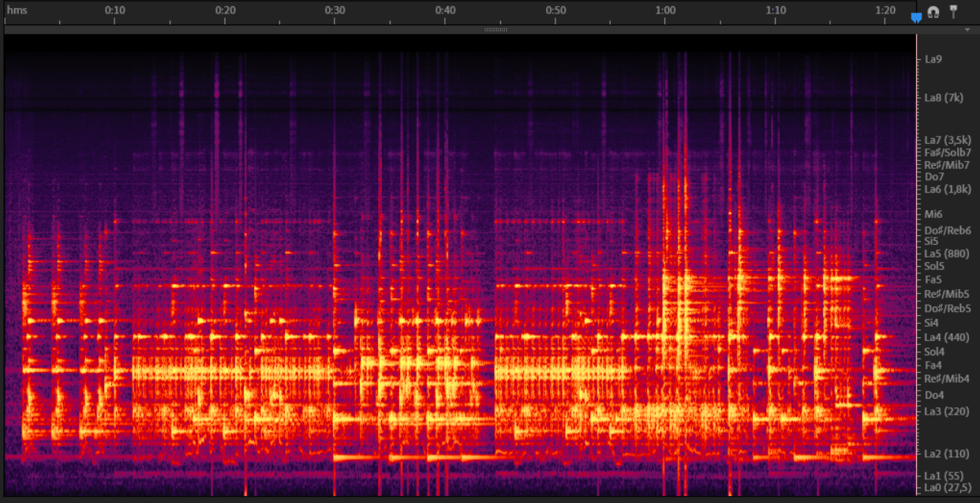Click the Mi6 note on the pitch ruler
The height and width of the screenshot is (503, 980).
pyautogui.click(x=933, y=214)
